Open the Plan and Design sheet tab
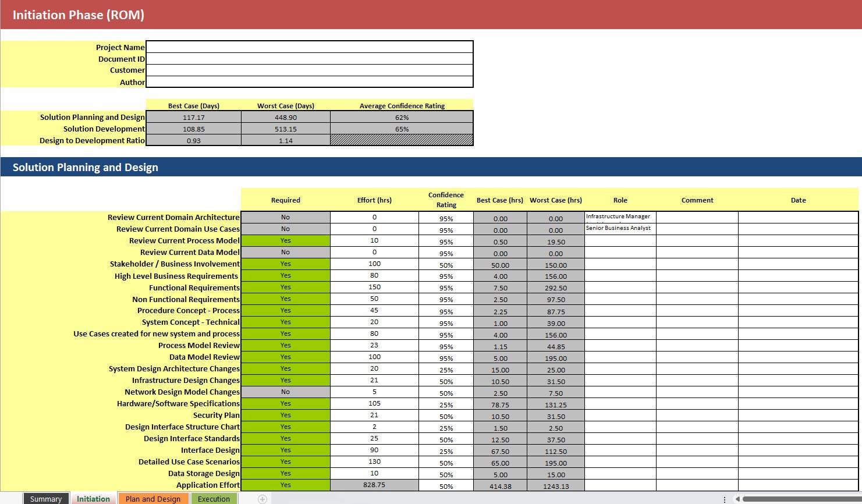 153,499
